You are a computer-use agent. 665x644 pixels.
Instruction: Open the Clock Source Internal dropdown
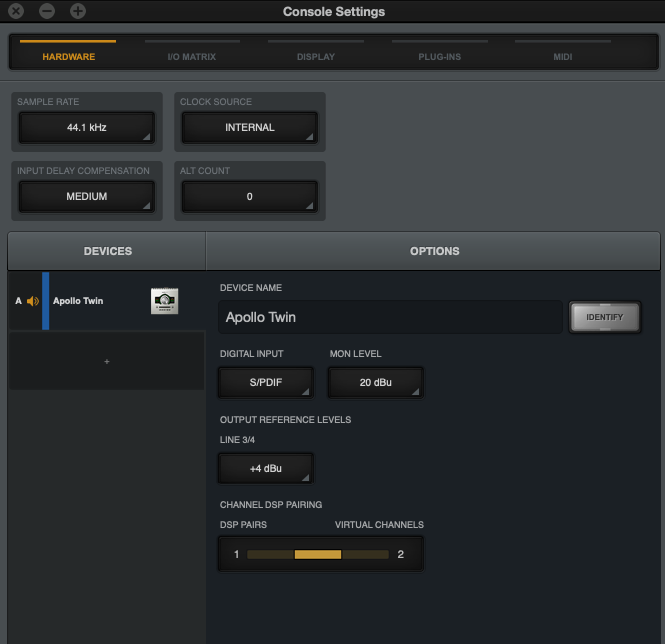(x=249, y=128)
